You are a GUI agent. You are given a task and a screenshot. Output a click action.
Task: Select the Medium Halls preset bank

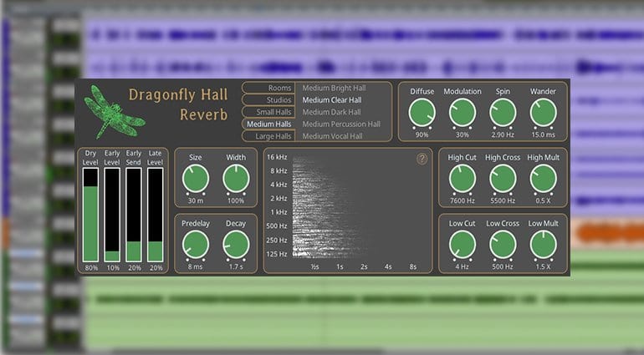point(268,124)
